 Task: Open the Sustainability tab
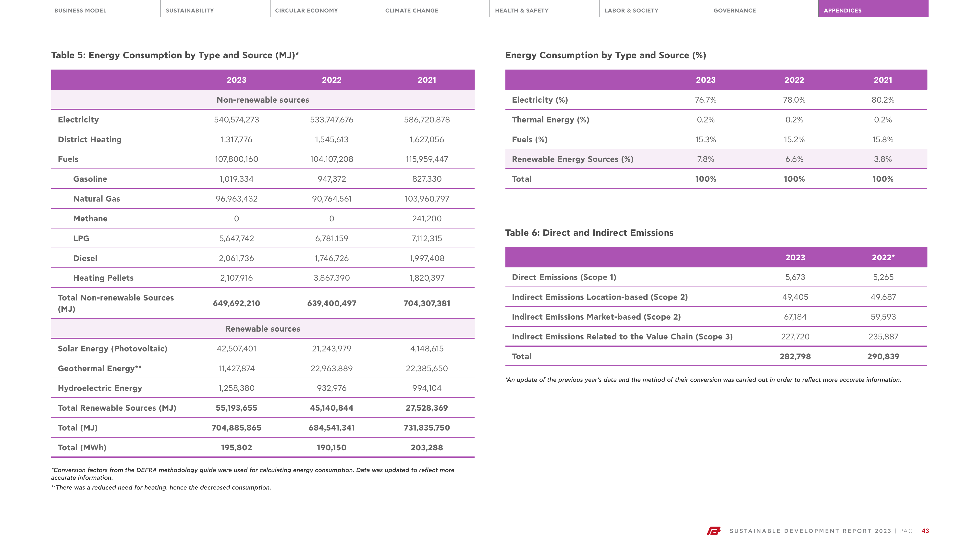point(189,11)
